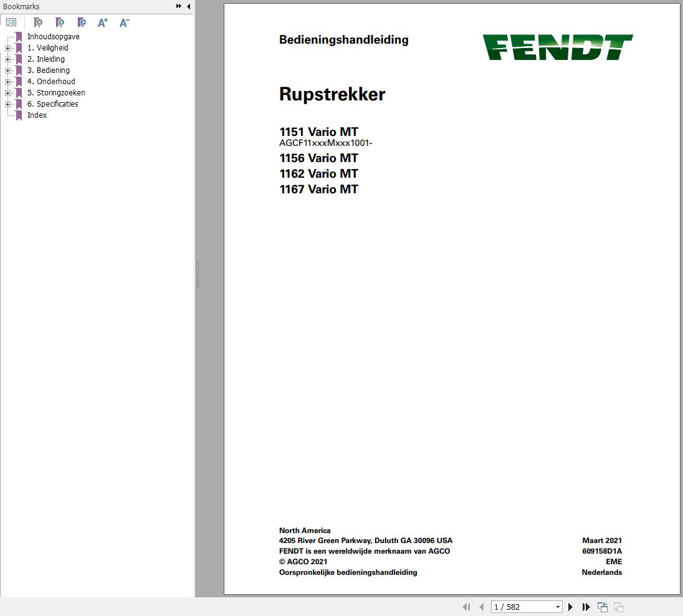Expand the 1. Veiligheid bookmark

tap(8, 48)
